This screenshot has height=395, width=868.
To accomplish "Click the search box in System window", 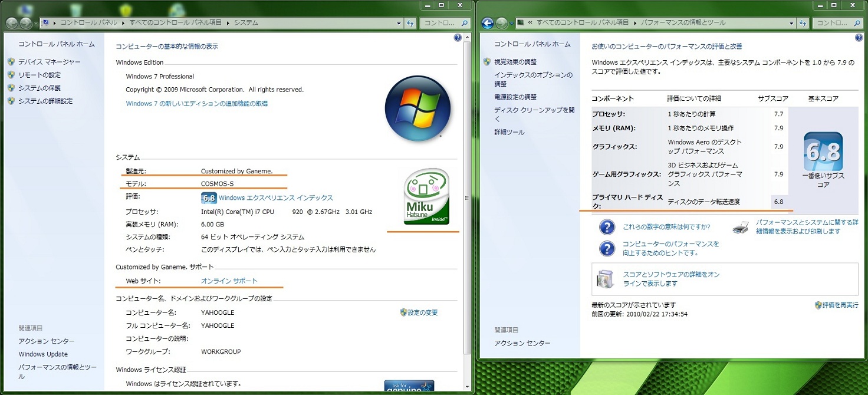I will (445, 23).
